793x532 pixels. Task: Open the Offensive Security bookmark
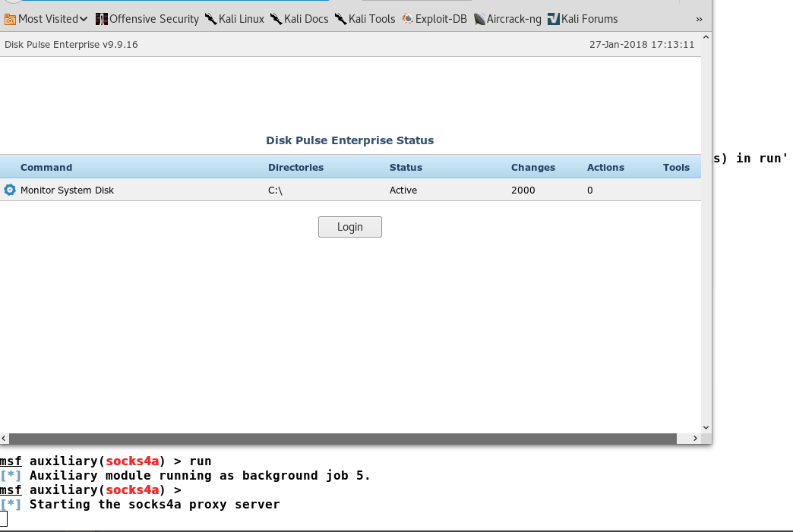pyautogui.click(x=147, y=19)
